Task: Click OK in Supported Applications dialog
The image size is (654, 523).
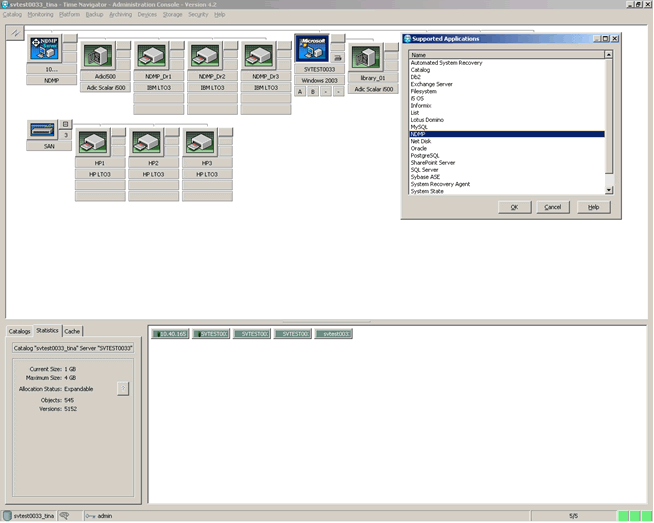Action: [515, 207]
